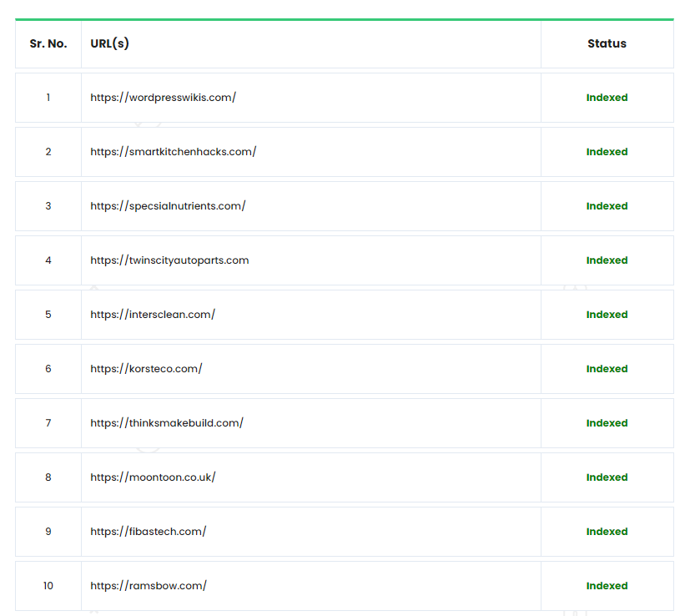Click the korsteco.com URL
Viewport: 680px width, 616px height.
click(x=146, y=369)
